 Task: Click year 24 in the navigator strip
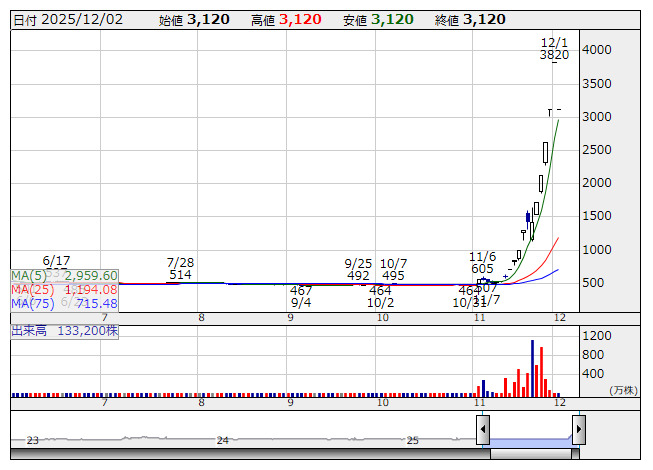pyautogui.click(x=223, y=440)
